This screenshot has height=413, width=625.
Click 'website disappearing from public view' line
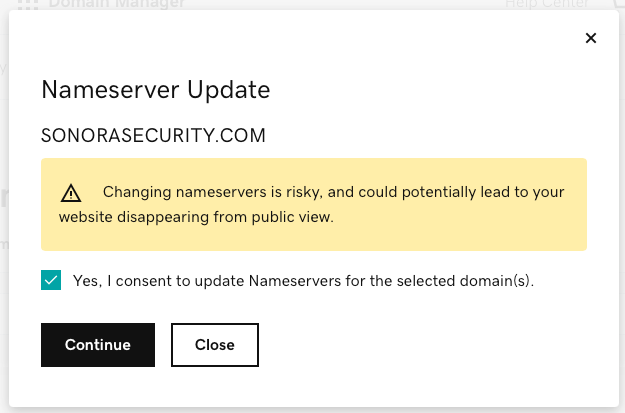[x=196, y=217]
